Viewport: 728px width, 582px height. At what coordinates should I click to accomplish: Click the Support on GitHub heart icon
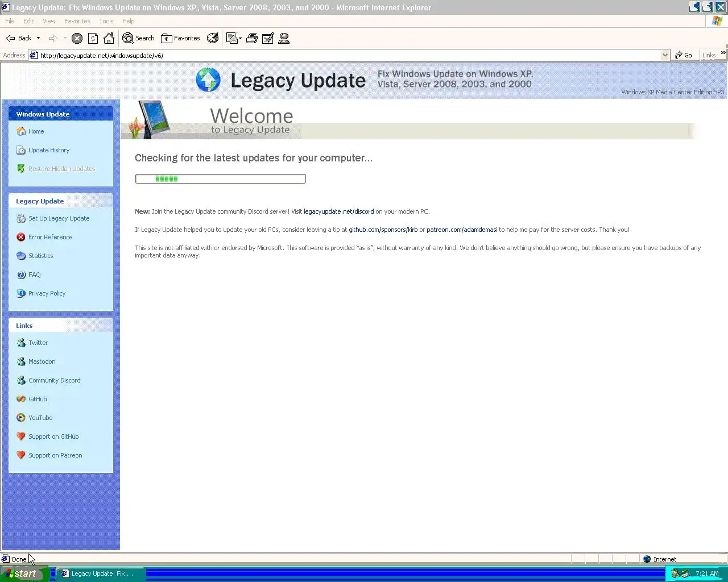21,436
